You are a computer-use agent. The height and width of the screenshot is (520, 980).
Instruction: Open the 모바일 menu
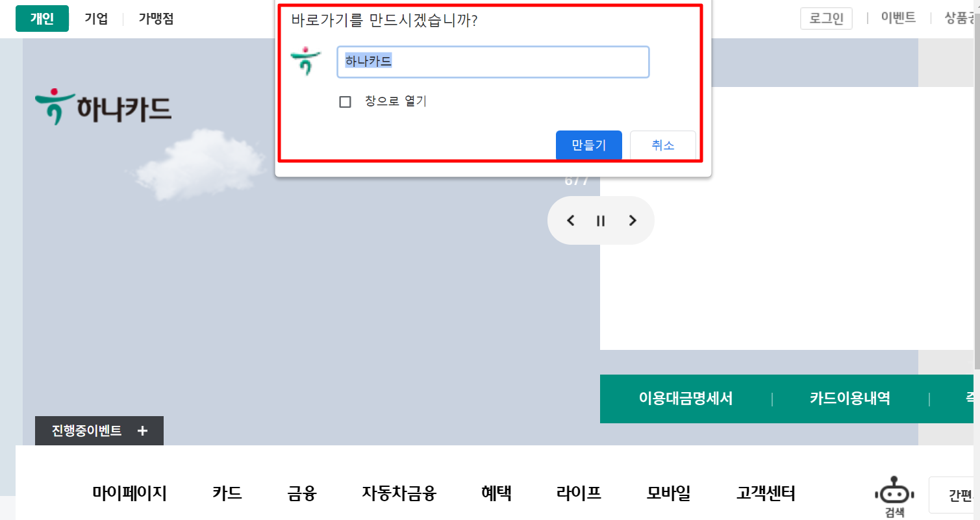(x=669, y=493)
